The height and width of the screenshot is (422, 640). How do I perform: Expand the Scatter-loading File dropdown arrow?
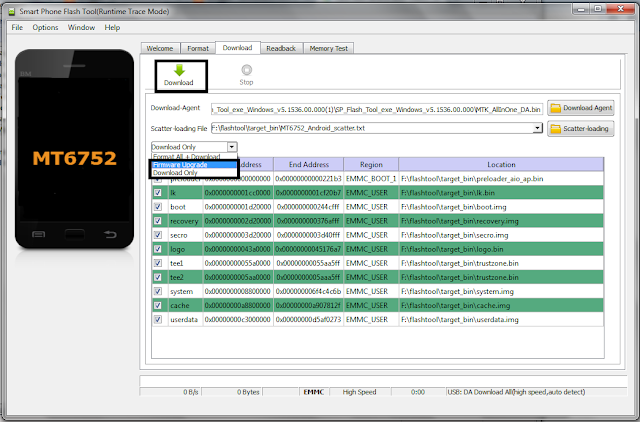point(537,128)
